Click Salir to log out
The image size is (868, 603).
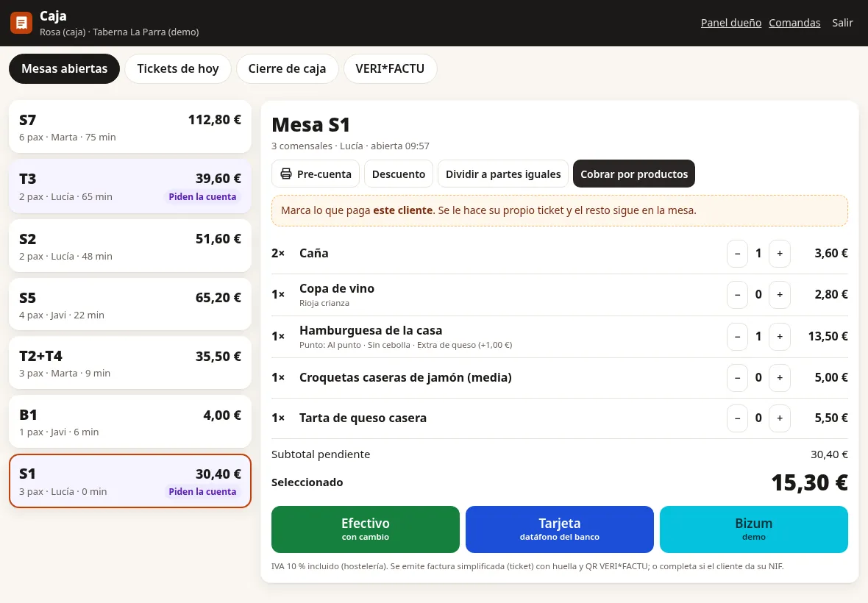pos(842,23)
